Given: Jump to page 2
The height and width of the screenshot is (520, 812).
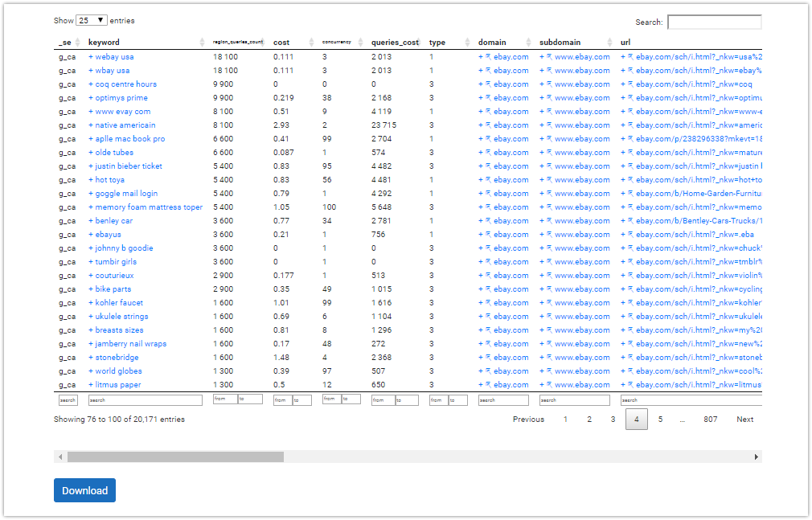Looking at the screenshot, I should pyautogui.click(x=589, y=420).
